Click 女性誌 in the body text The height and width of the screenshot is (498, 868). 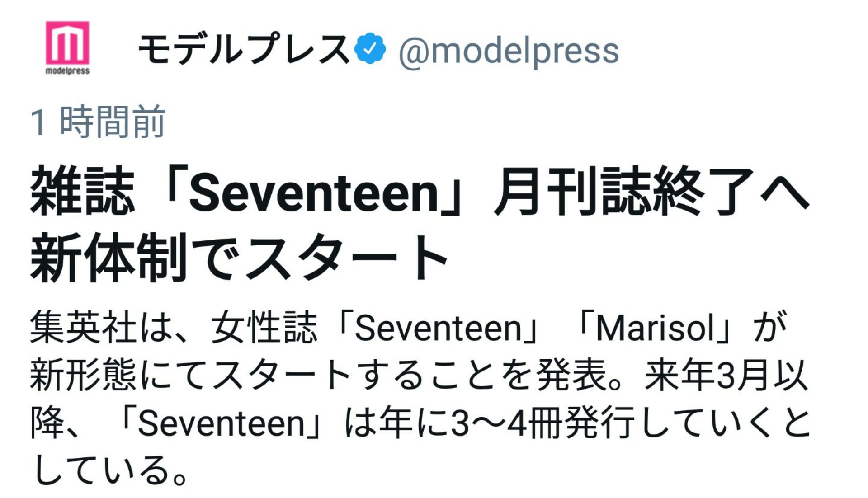click(x=264, y=328)
